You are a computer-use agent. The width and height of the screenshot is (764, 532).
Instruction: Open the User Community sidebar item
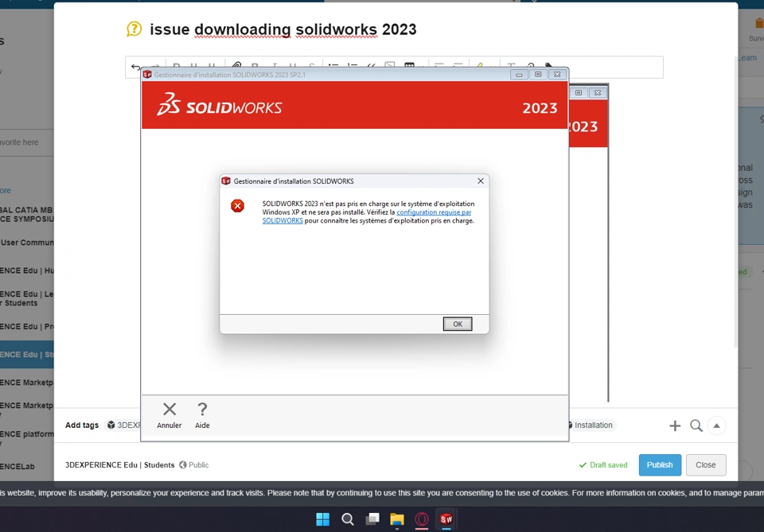pyautogui.click(x=27, y=243)
